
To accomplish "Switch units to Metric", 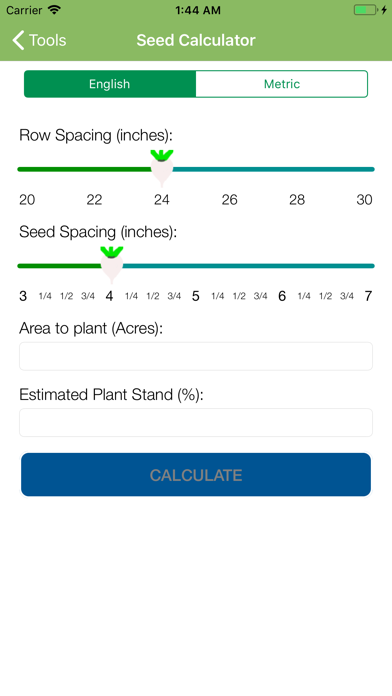I will (x=281, y=84).
